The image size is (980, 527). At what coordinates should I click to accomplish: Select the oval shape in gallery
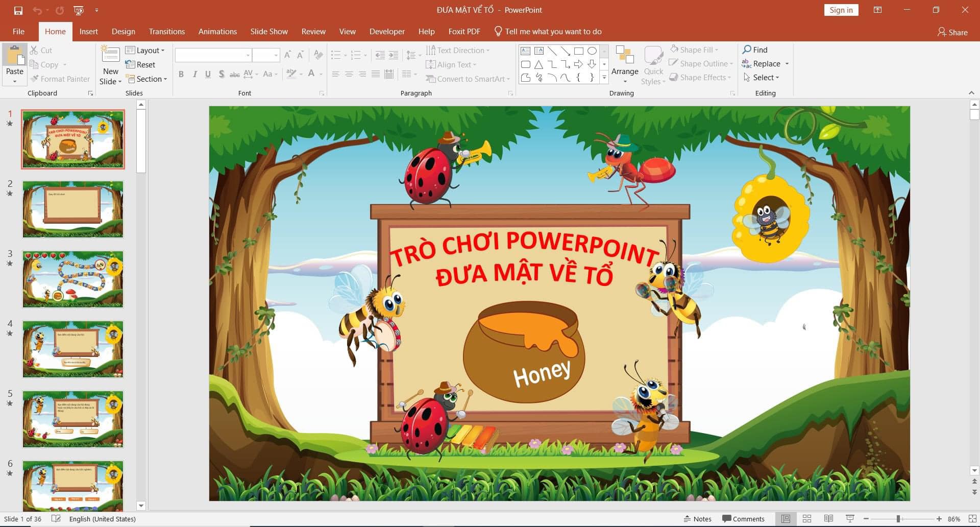[592, 51]
